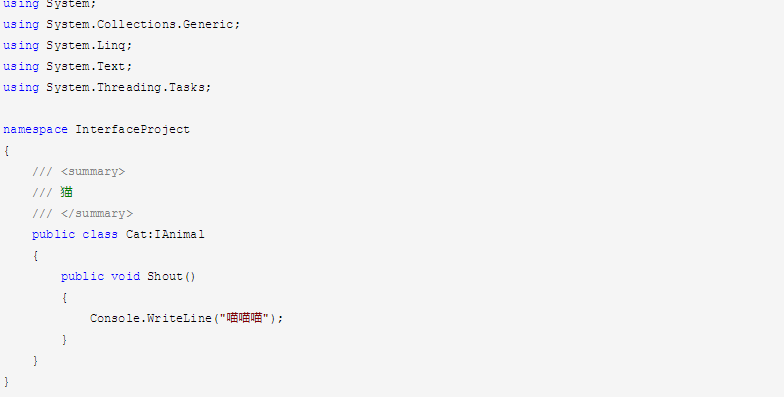Viewport: 784px width, 397px height.
Task: Click the IAnimal interface name
Action: [x=178, y=234]
